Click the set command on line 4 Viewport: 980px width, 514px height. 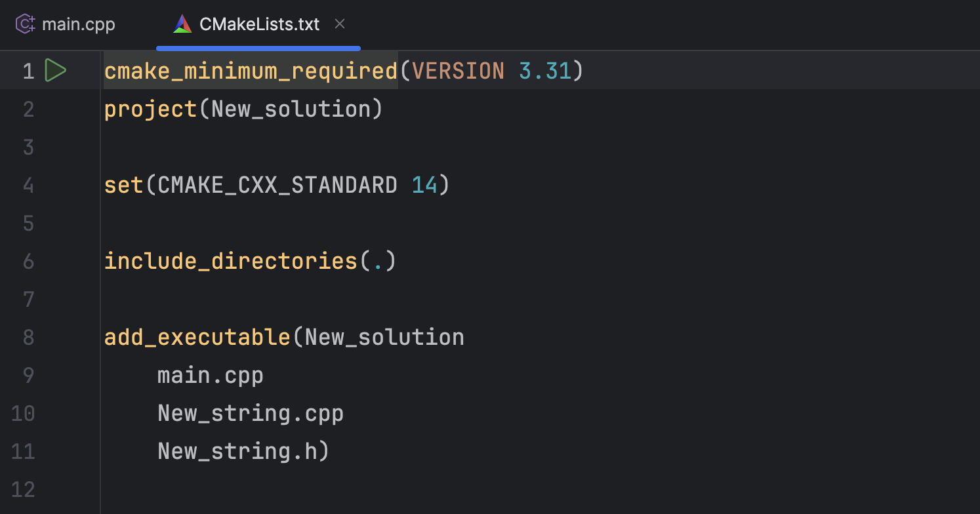pyautogui.click(x=123, y=185)
